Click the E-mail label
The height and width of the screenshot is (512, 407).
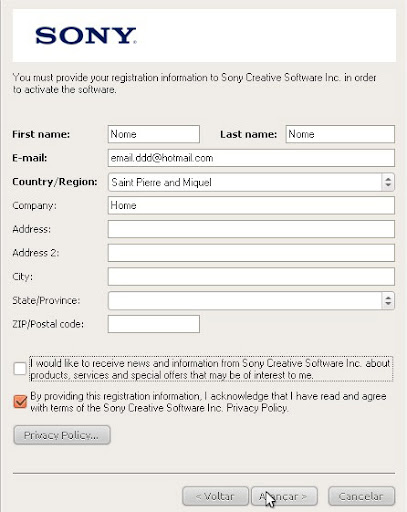(x=30, y=158)
